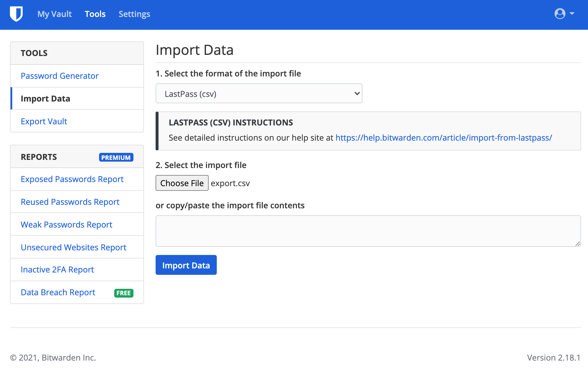The image size is (588, 381).
Task: Click Inactive 2FA Report menu item
Action: point(57,270)
